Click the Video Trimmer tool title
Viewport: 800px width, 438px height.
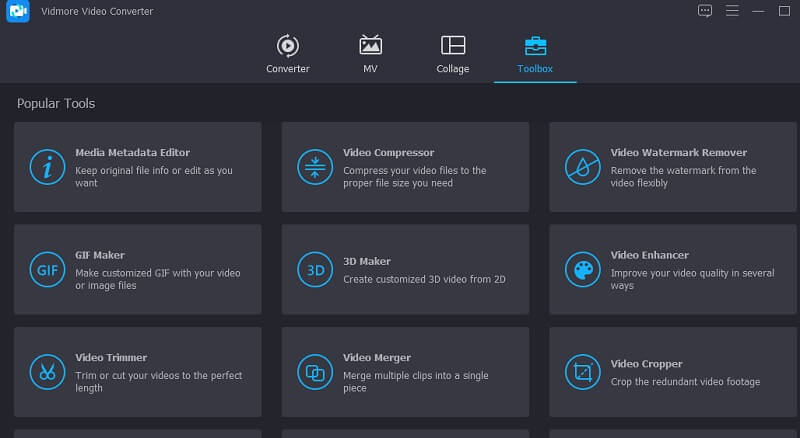pyautogui.click(x=111, y=357)
